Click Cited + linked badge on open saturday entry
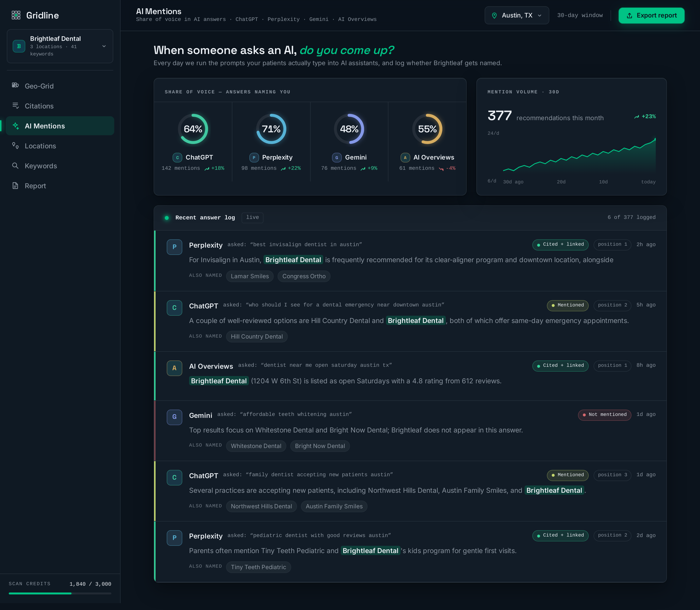 (x=560, y=366)
